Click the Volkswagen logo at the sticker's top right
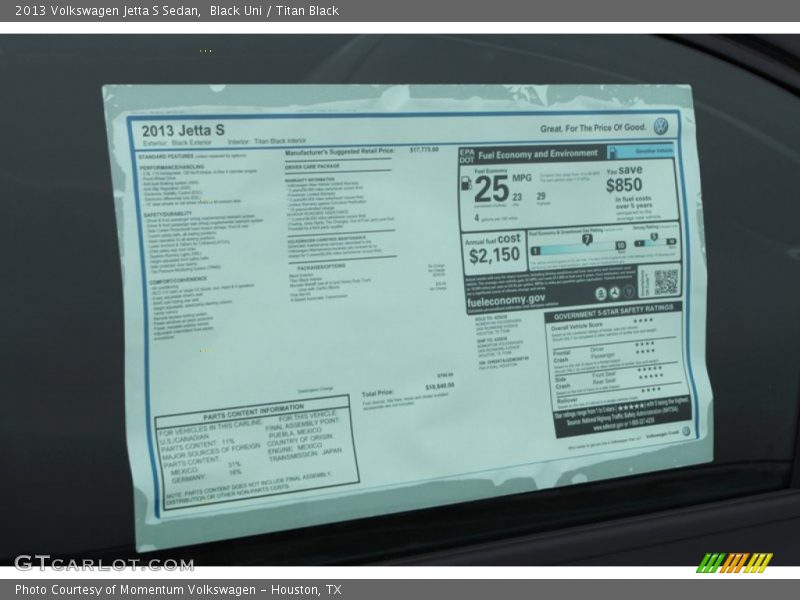This screenshot has height=600, width=800. [660, 127]
